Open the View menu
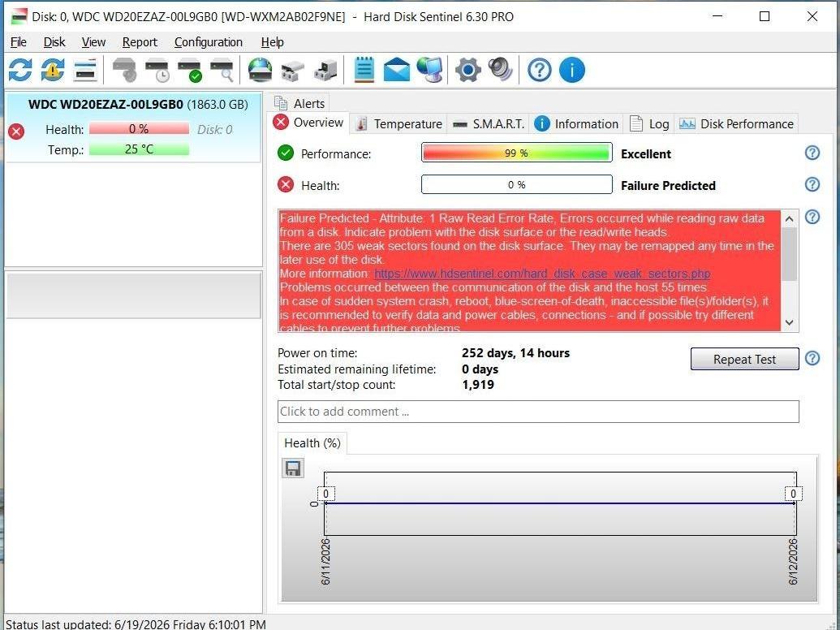The image size is (840, 630). [93, 41]
